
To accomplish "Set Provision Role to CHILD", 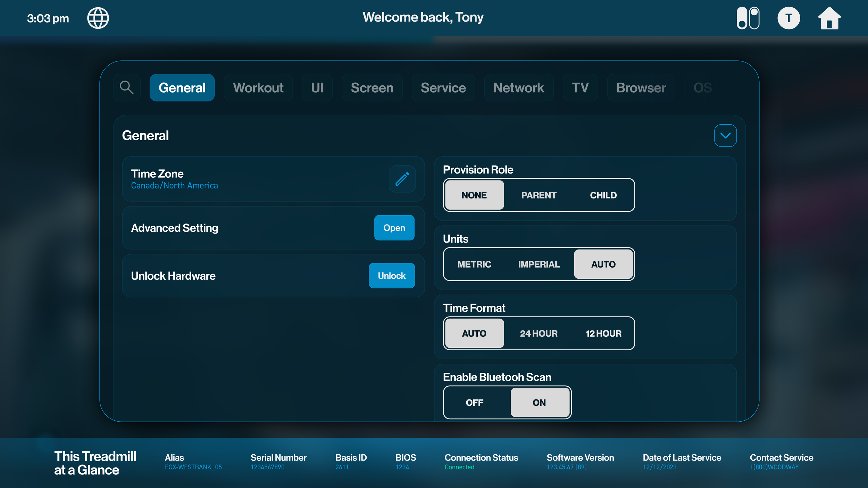I will click(x=603, y=195).
